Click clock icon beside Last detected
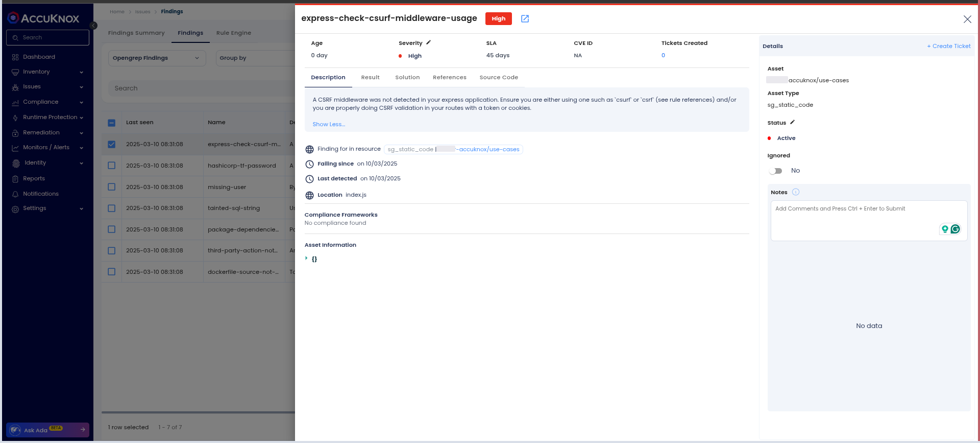980x443 pixels. (309, 179)
